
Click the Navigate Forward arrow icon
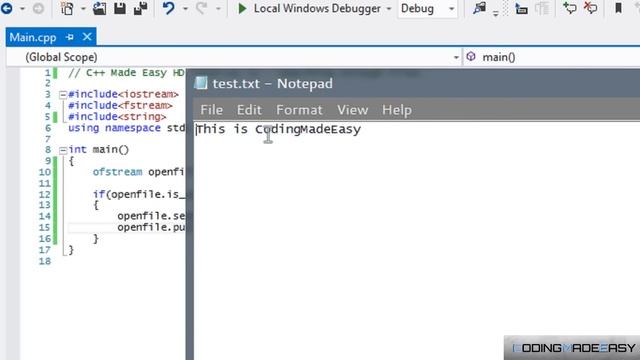38,8
